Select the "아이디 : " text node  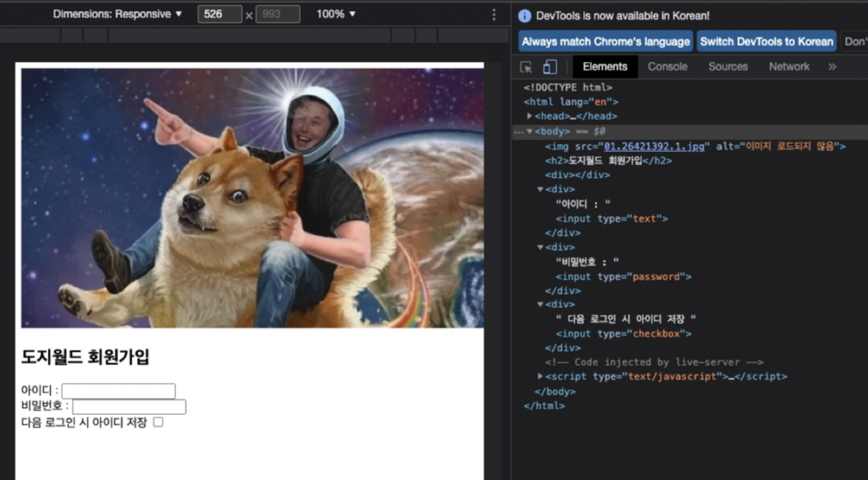click(583, 204)
